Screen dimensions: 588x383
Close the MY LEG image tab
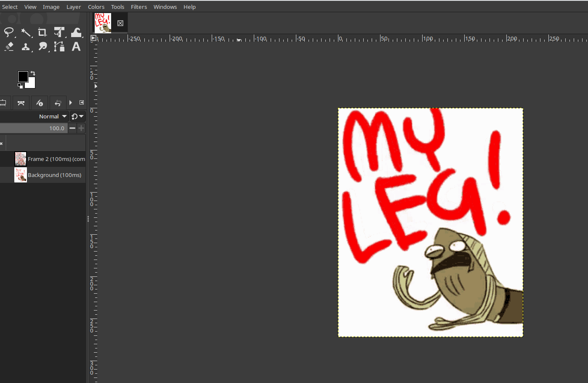coord(120,23)
